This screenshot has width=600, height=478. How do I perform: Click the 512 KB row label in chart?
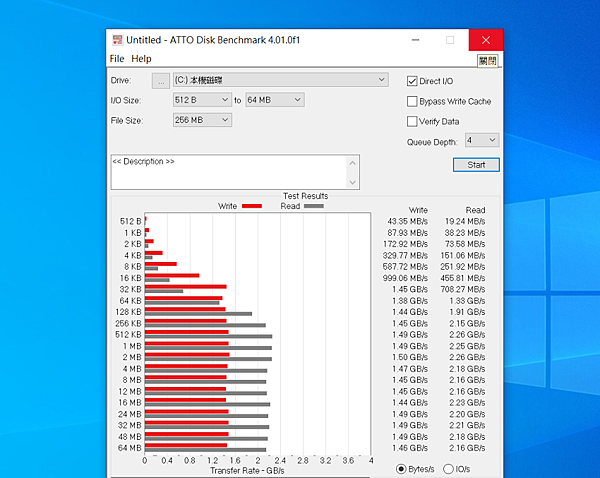tap(128, 334)
